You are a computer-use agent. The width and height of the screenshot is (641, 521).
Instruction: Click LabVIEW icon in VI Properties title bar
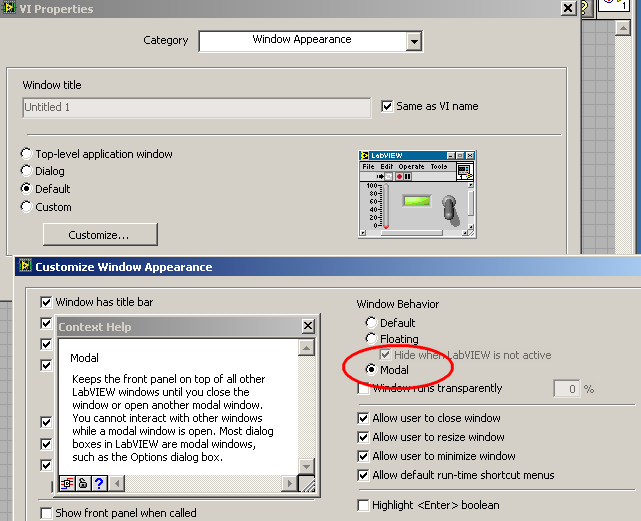tap(8, 7)
